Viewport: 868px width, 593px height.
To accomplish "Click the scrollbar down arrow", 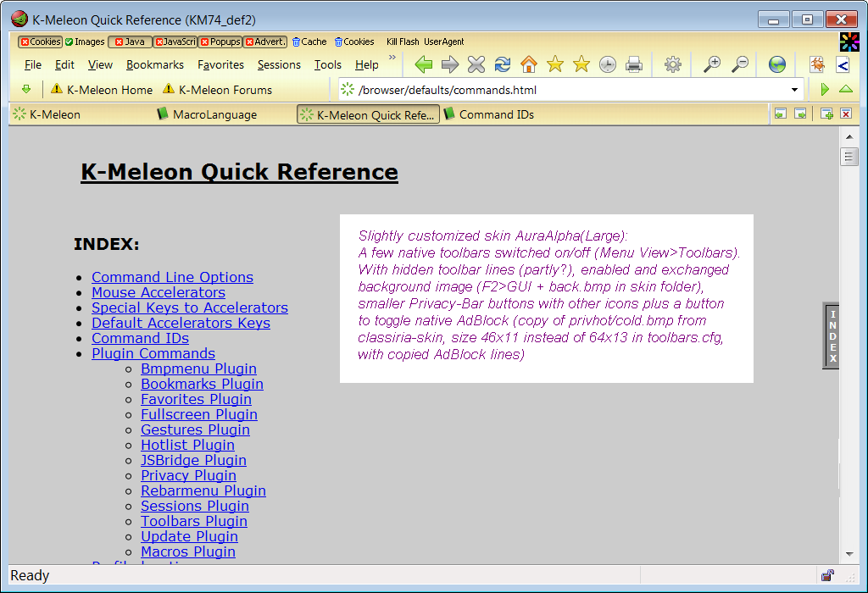I will (x=849, y=554).
